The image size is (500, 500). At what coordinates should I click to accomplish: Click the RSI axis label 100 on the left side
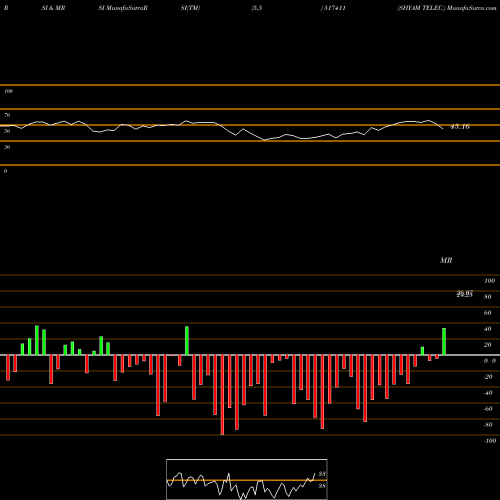pos(8,91)
